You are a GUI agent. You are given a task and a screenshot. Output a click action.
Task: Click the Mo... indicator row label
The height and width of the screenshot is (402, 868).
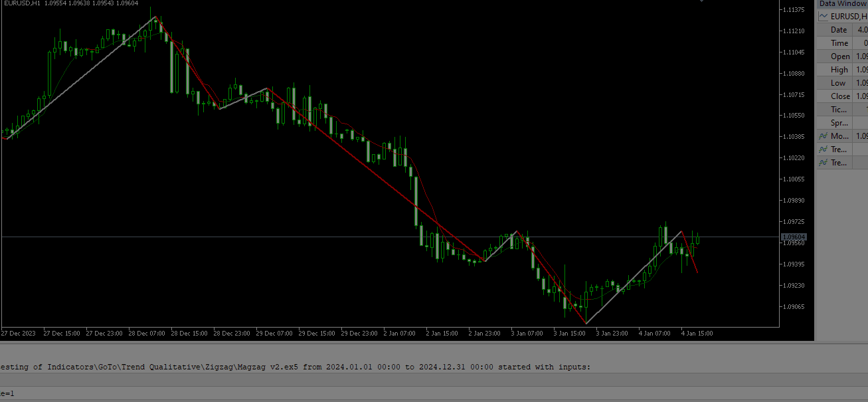pyautogui.click(x=840, y=136)
